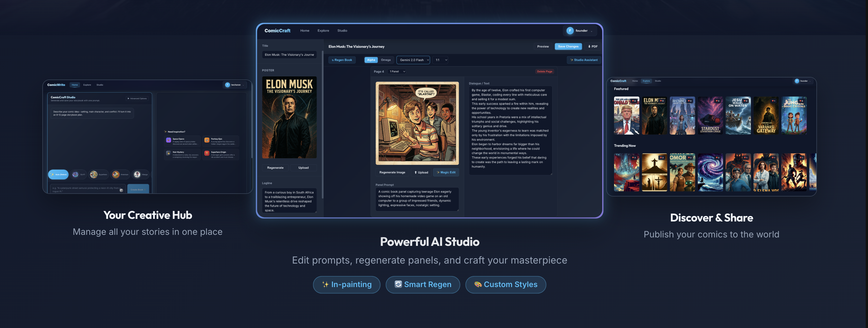Viewport: 868px width, 328px height.
Task: Select the Auto (Detect) style chip
Action: [58, 174]
